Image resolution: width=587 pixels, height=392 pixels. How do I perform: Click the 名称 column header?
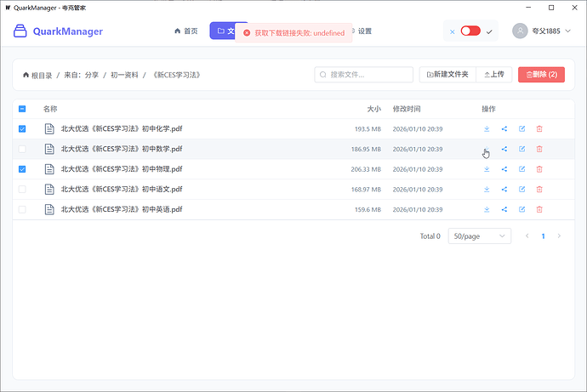[x=50, y=109]
